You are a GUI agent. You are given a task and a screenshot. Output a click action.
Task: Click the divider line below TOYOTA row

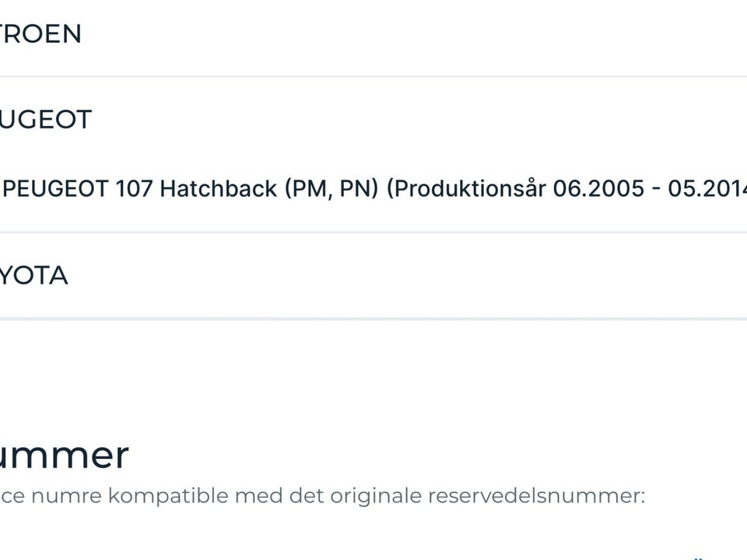coord(373,319)
